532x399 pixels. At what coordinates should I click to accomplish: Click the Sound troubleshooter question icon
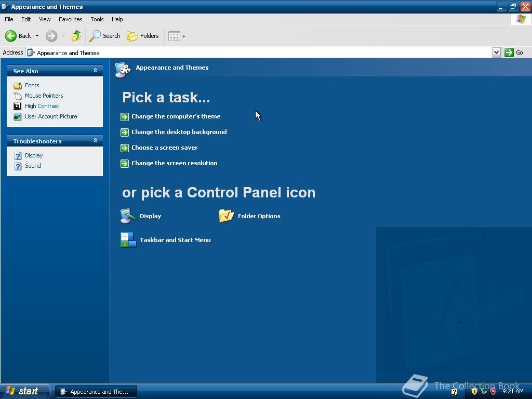pyautogui.click(x=18, y=166)
